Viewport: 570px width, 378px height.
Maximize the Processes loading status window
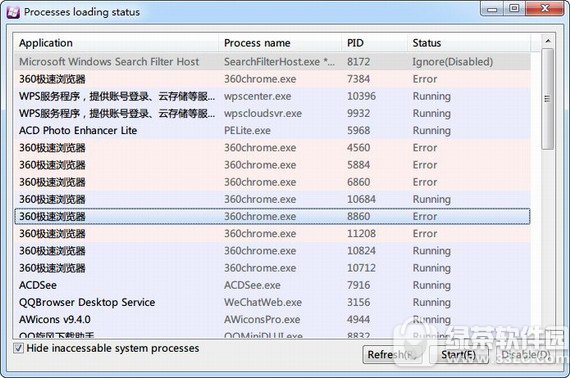point(514,9)
